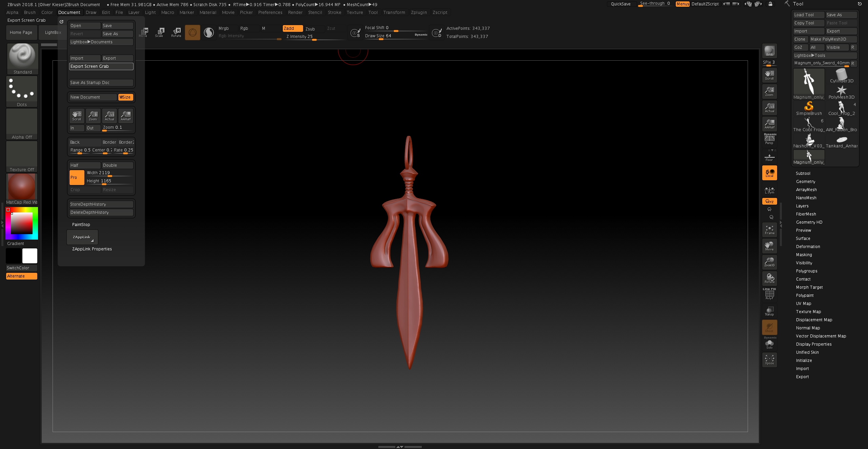Expand the Texture Map subpalette
Image resolution: width=868 pixels, height=449 pixels.
pos(808,312)
